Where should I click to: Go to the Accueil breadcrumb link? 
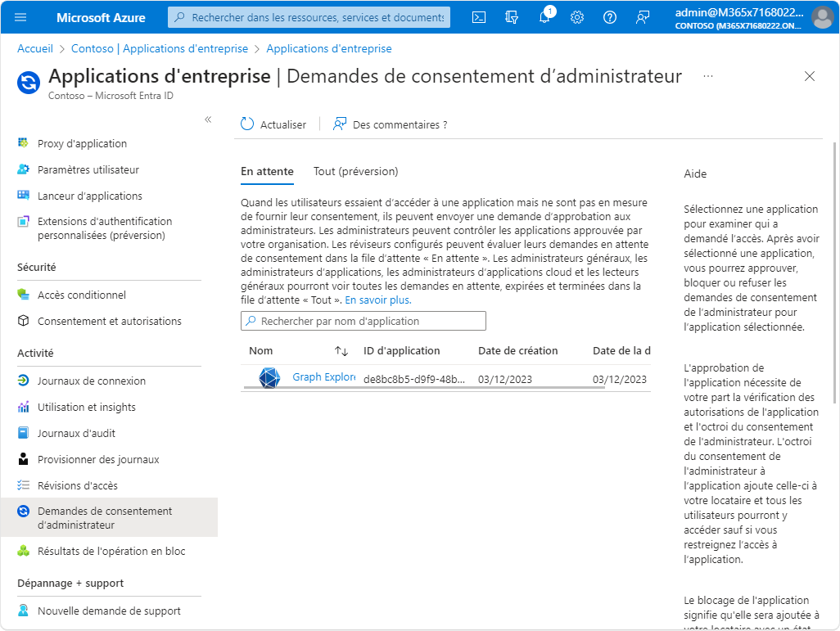[35, 48]
